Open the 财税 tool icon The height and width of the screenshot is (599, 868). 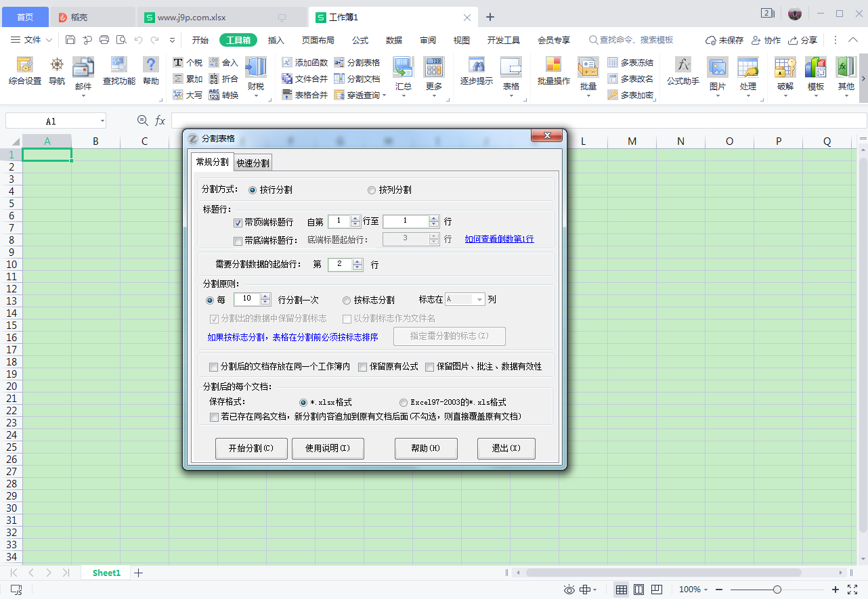[256, 77]
